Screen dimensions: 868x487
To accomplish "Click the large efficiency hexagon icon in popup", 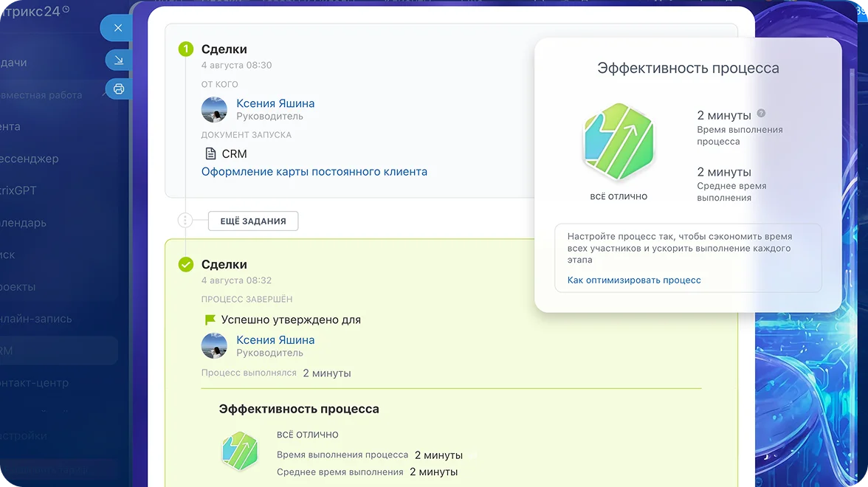I will pyautogui.click(x=619, y=142).
